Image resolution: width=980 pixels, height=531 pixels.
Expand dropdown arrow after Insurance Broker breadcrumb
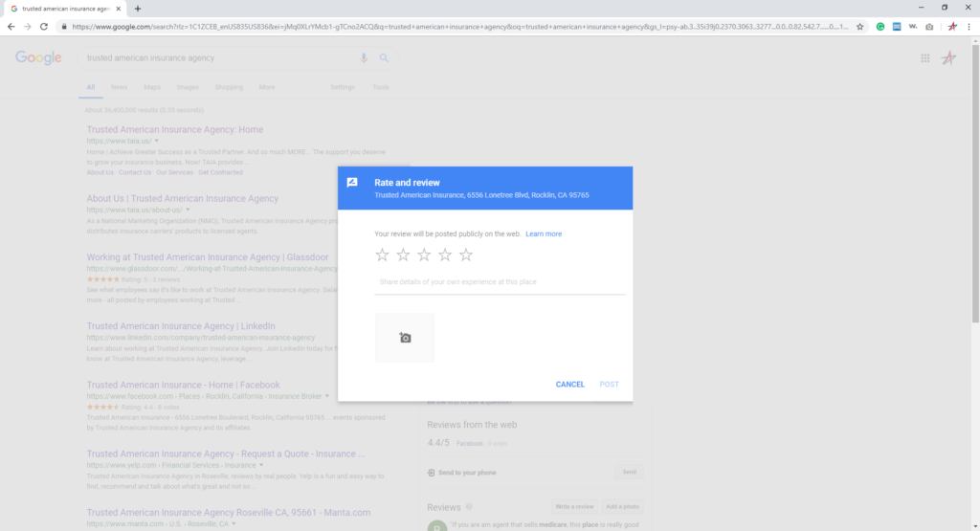point(327,396)
